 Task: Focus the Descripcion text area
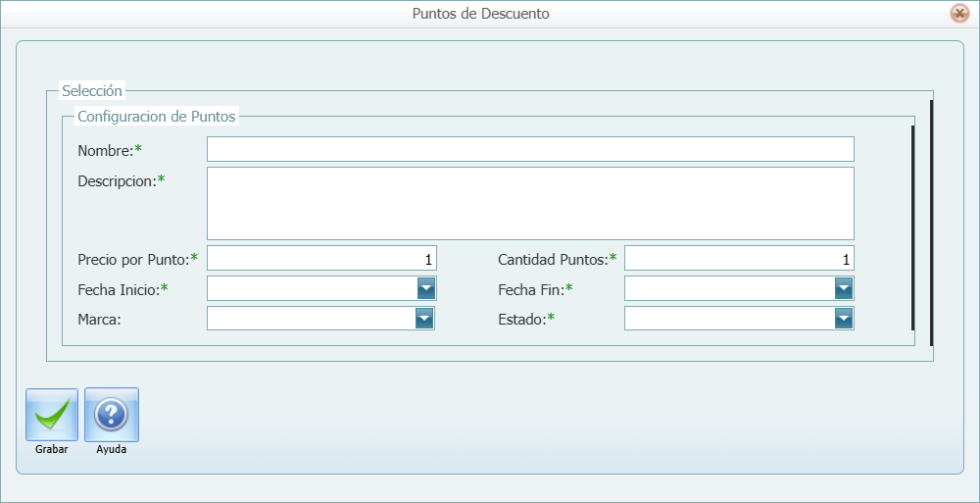(529, 203)
